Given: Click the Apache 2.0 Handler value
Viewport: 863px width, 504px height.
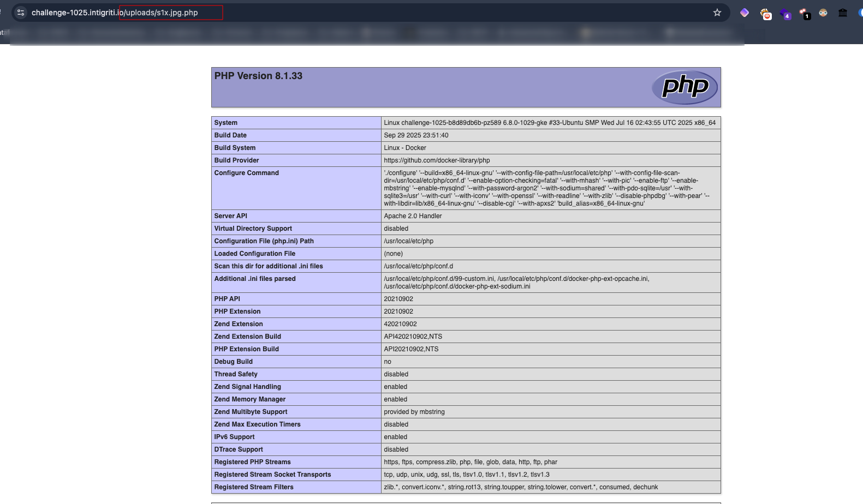Looking at the screenshot, I should (x=413, y=216).
